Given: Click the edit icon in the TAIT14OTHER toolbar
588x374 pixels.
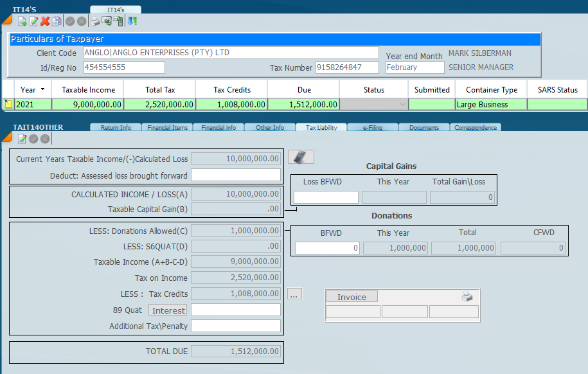Looking at the screenshot, I should 22,139.
